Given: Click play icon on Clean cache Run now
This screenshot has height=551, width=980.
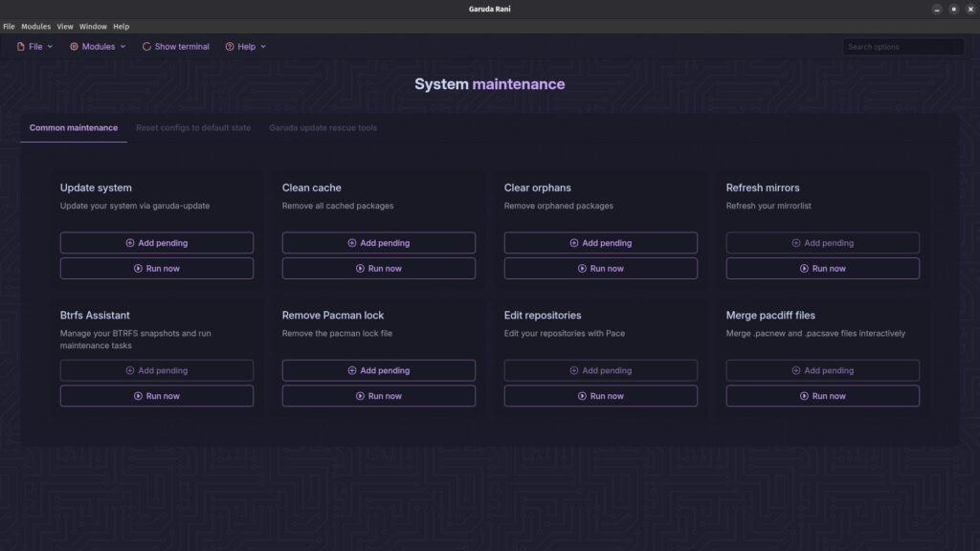Looking at the screenshot, I should tap(360, 269).
